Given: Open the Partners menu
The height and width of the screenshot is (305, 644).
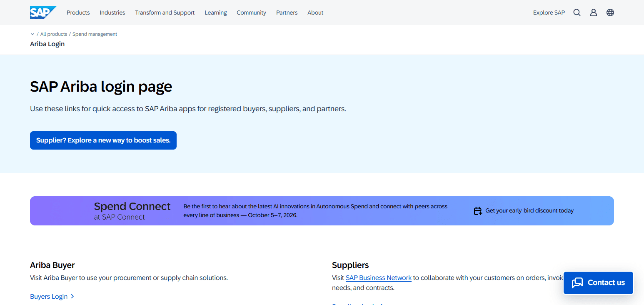Looking at the screenshot, I should coord(287,12).
